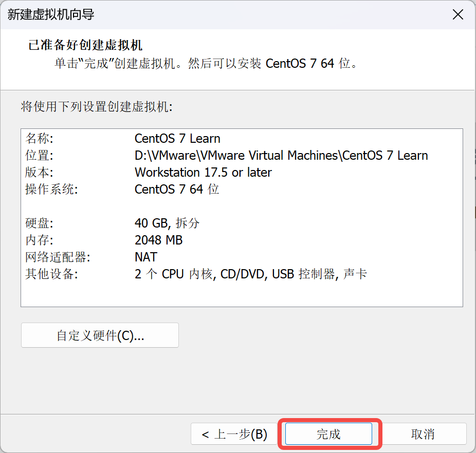This screenshot has width=476, height=453.
Task: Select the 网络适配器 row label
Action: tap(58, 257)
